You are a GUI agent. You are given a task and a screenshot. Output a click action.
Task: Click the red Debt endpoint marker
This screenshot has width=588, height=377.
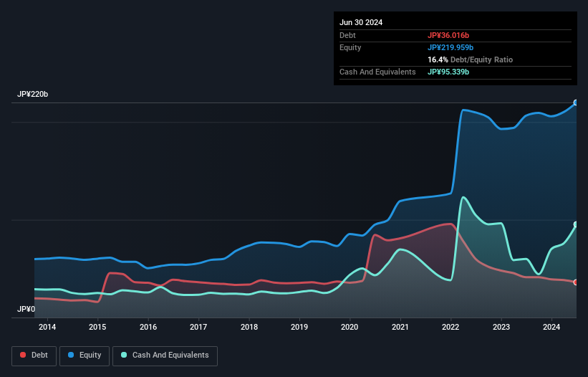tap(576, 282)
